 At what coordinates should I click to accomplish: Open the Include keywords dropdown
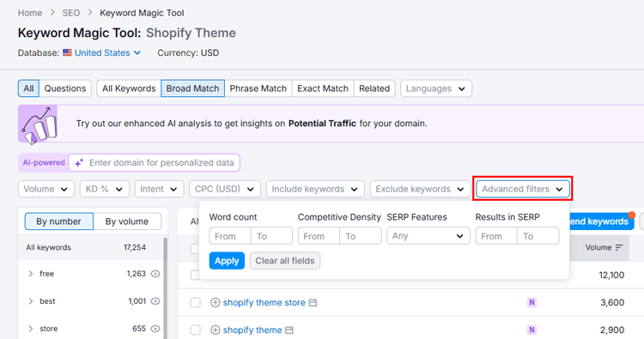315,189
